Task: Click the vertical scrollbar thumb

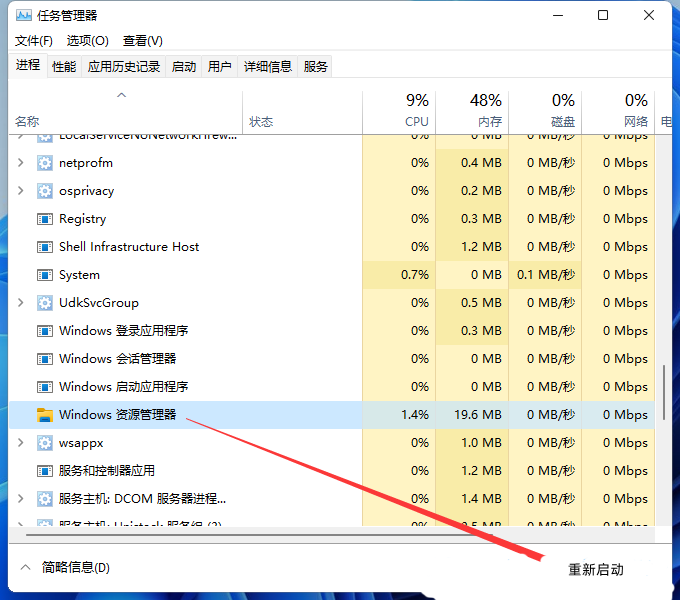Action: pyautogui.click(x=662, y=392)
